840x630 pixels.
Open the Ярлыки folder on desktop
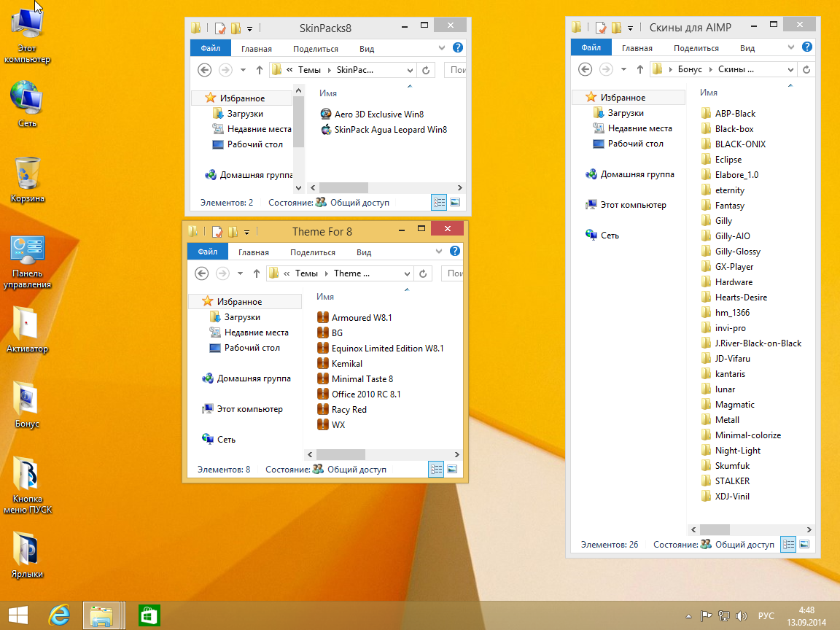tap(27, 554)
